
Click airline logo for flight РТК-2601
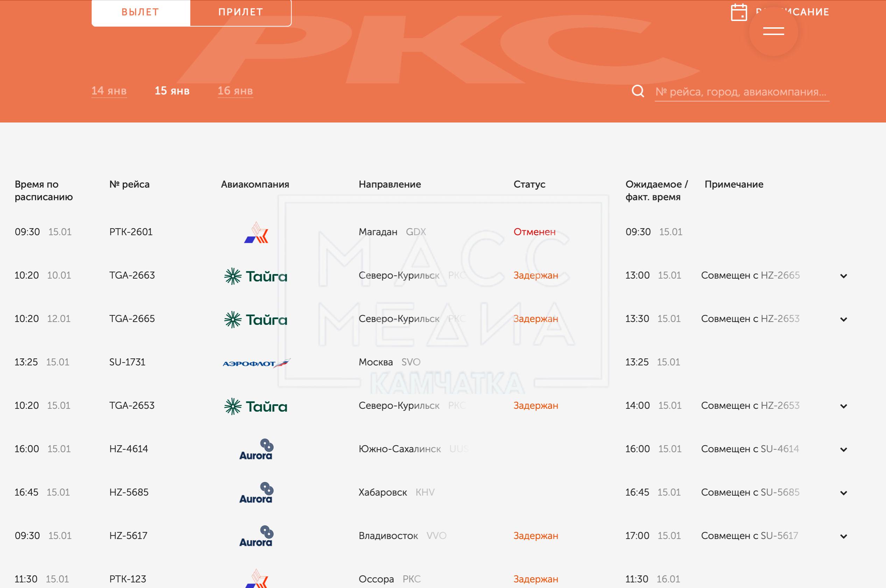[256, 232]
